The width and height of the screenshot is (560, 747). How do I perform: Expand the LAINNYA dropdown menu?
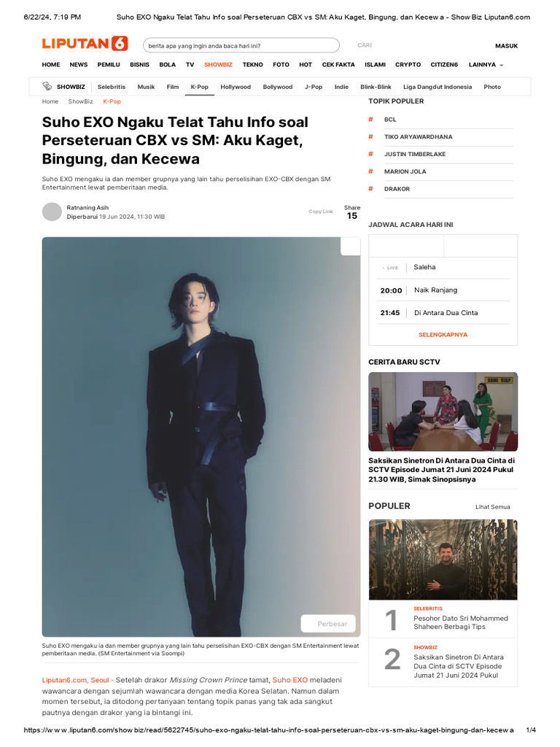pos(486,65)
